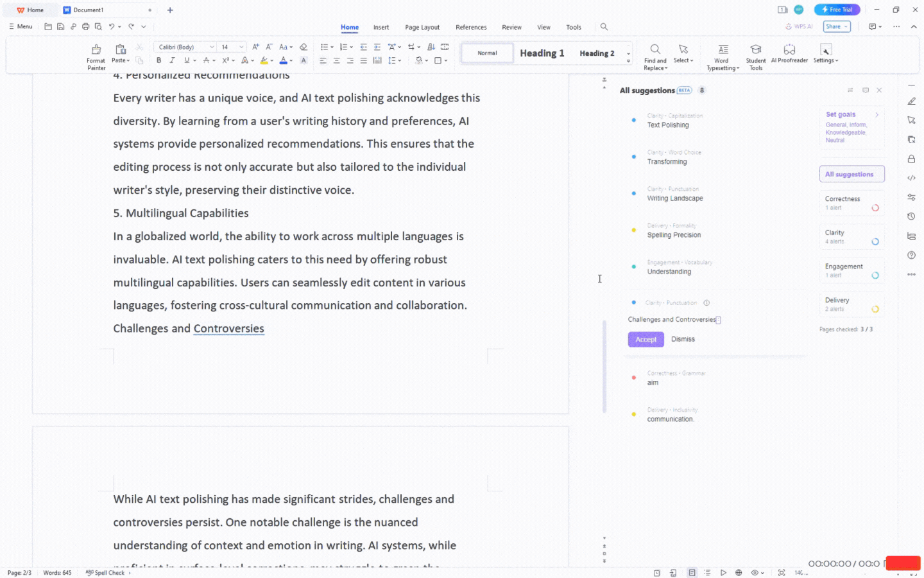Switch to the Page Layout tab
Image resolution: width=924 pixels, height=578 pixels.
(422, 27)
